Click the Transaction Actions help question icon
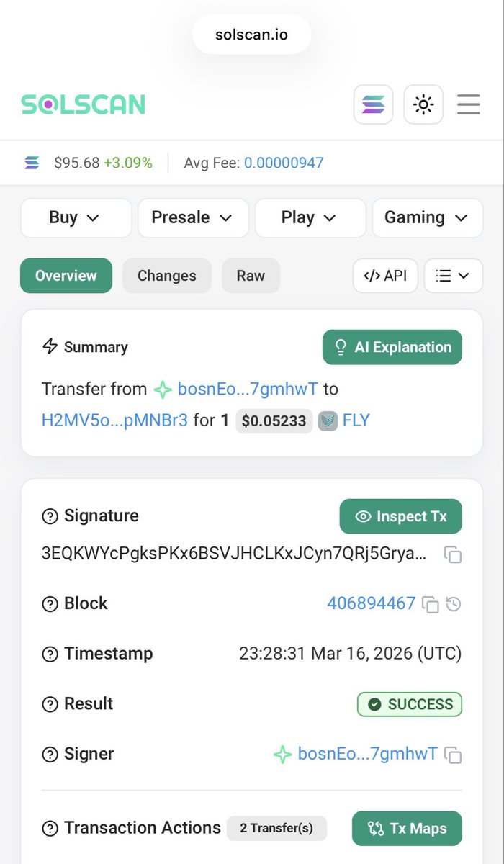Screen dimensions: 504x864 (50, 829)
